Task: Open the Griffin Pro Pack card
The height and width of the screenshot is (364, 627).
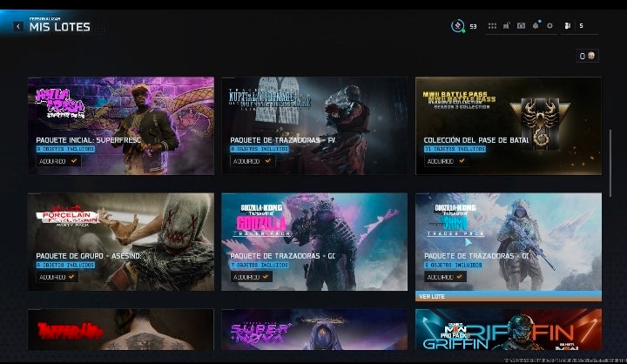Action: click(509, 329)
